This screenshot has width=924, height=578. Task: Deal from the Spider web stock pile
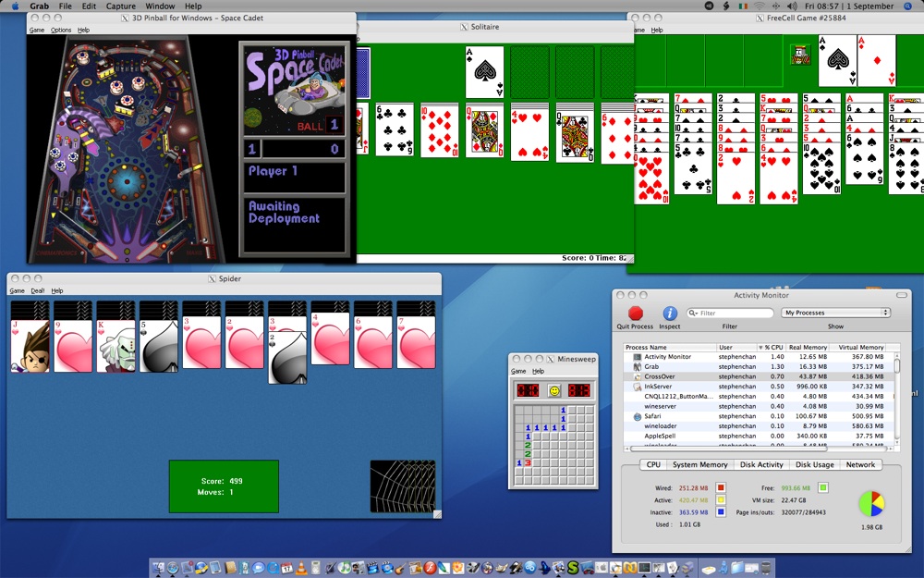tap(403, 486)
